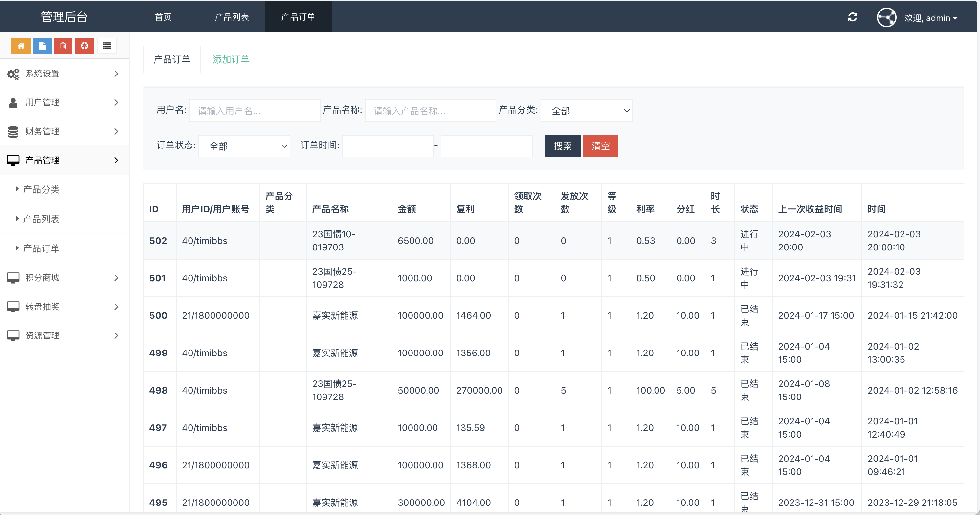
Task: Open the 产品分类 dropdown filter
Action: tap(586, 111)
